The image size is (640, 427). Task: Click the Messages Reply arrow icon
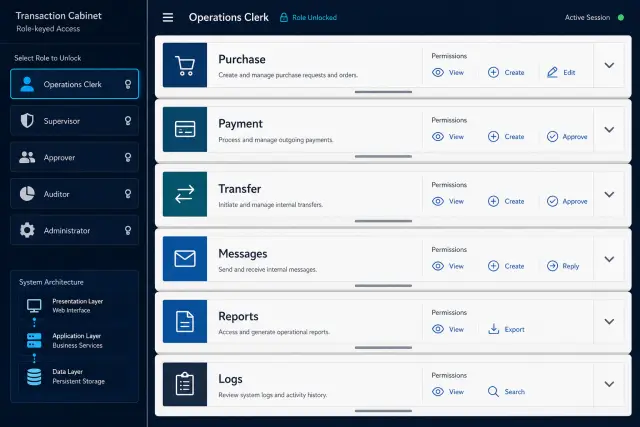tap(552, 266)
